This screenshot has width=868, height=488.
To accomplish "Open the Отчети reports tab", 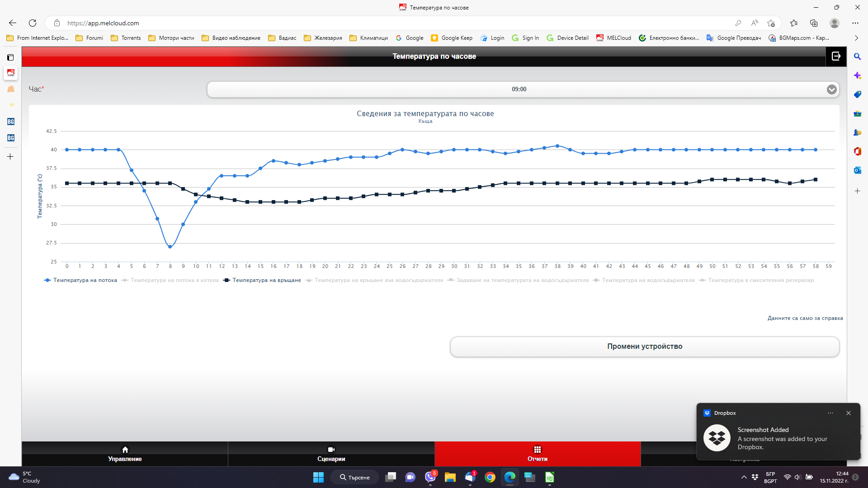I will [x=537, y=454].
